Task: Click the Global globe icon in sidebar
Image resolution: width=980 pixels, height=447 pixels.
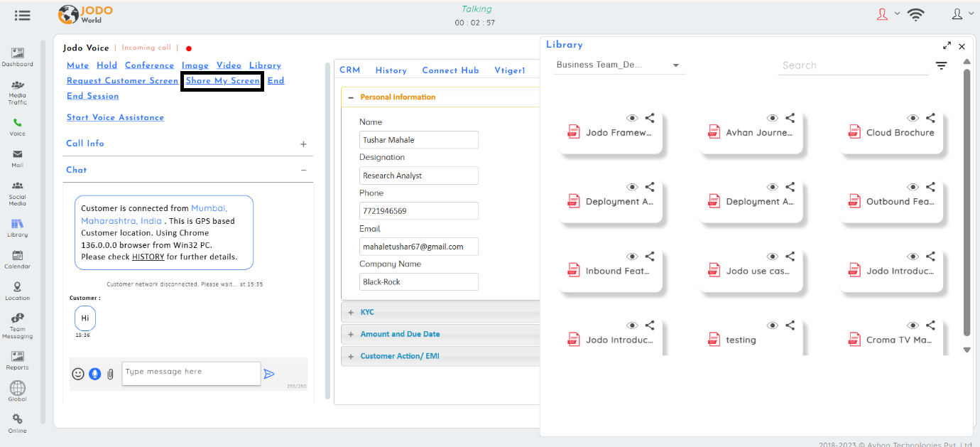Action: [17, 388]
